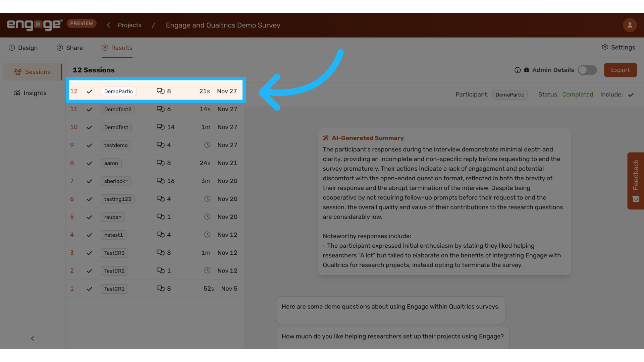
Task: Open Insights in the sidebar
Action: click(x=30, y=93)
